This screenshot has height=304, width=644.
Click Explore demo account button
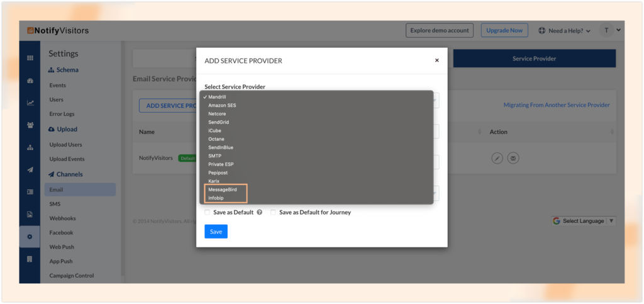pos(440,30)
